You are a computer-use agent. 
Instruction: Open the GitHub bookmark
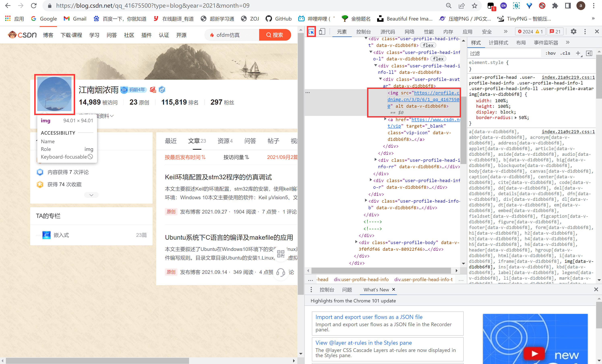pos(278,19)
